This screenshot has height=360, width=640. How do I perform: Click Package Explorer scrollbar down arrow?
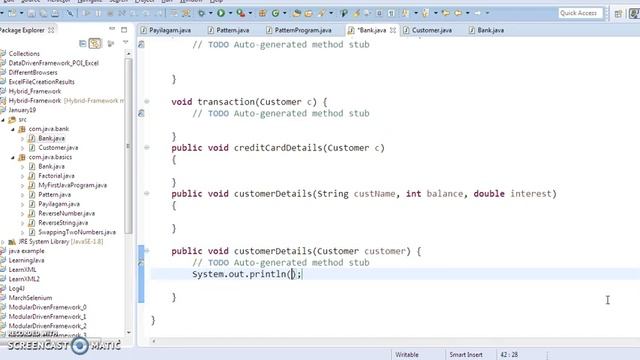click(x=129, y=332)
